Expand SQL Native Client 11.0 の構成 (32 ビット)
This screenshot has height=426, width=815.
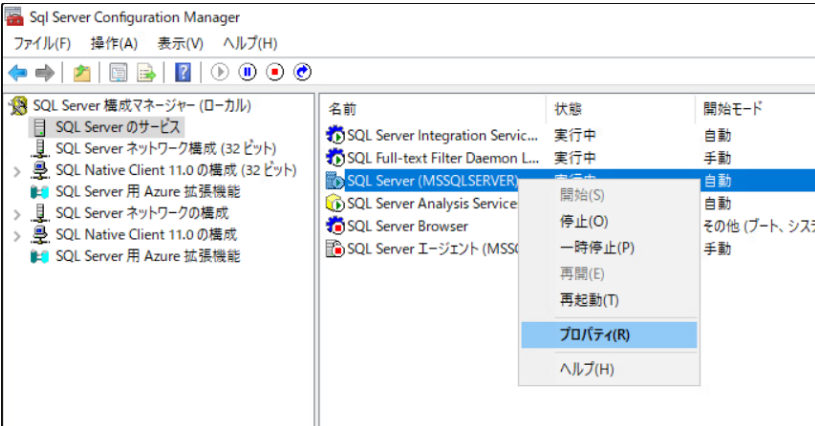[17, 171]
